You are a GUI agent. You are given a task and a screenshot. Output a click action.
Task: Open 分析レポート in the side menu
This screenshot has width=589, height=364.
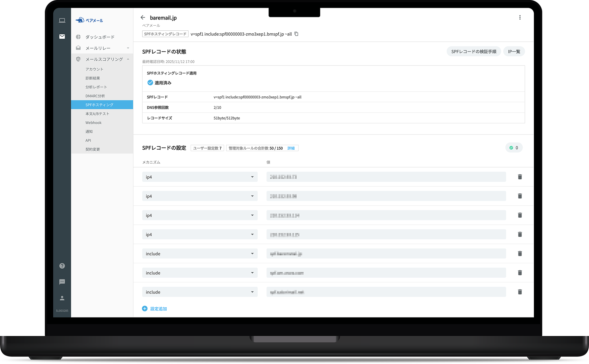[96, 87]
